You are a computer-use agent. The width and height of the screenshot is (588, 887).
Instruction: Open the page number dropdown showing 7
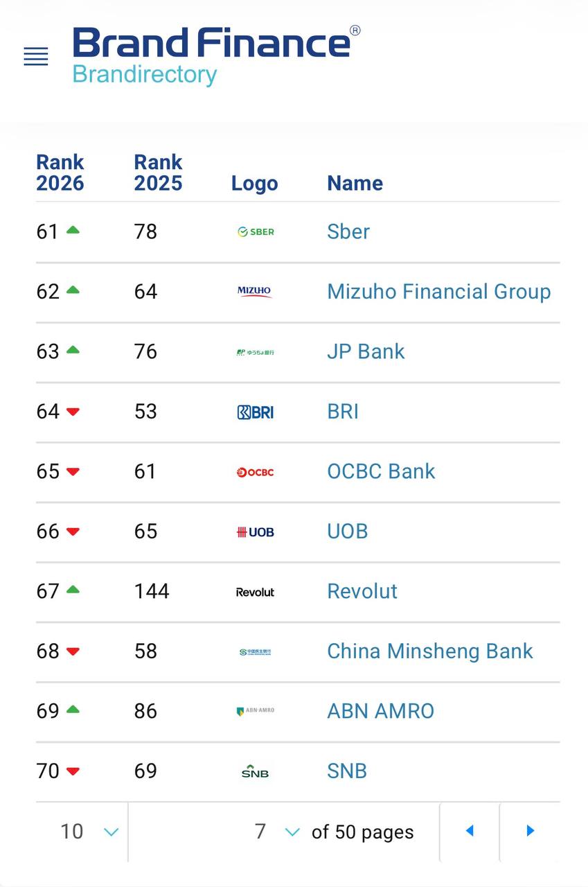[x=277, y=832]
